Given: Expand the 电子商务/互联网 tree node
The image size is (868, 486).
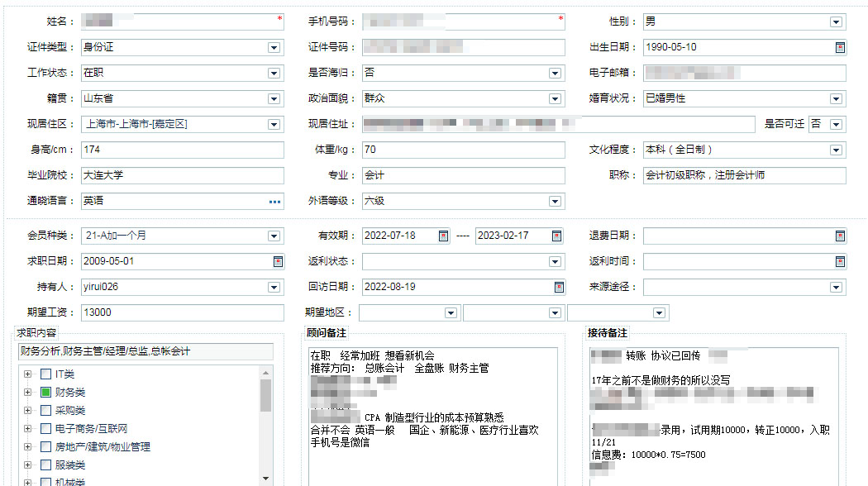Looking at the screenshot, I should click(x=27, y=429).
